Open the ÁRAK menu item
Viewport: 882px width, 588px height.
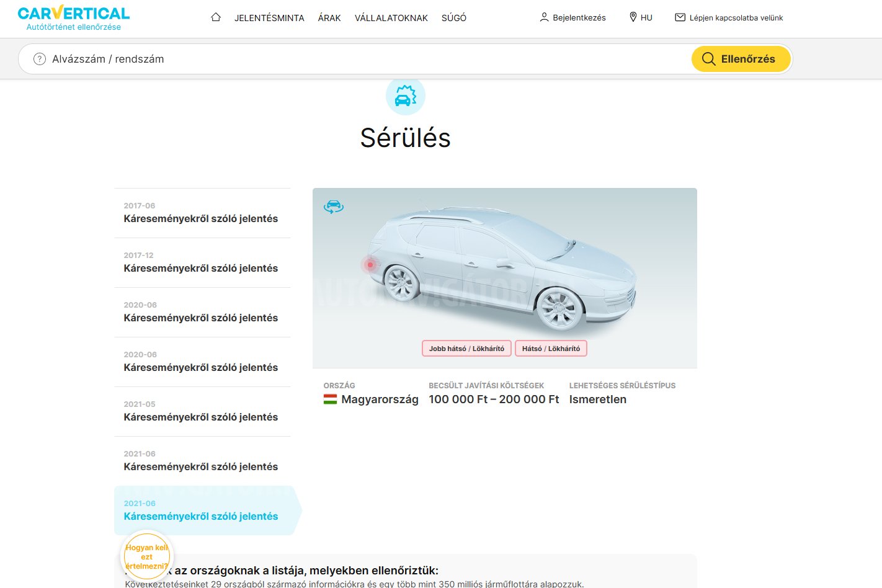(329, 18)
